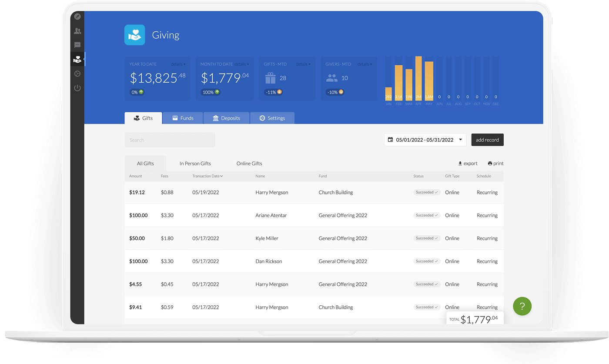Click the export link above the table

click(x=467, y=163)
